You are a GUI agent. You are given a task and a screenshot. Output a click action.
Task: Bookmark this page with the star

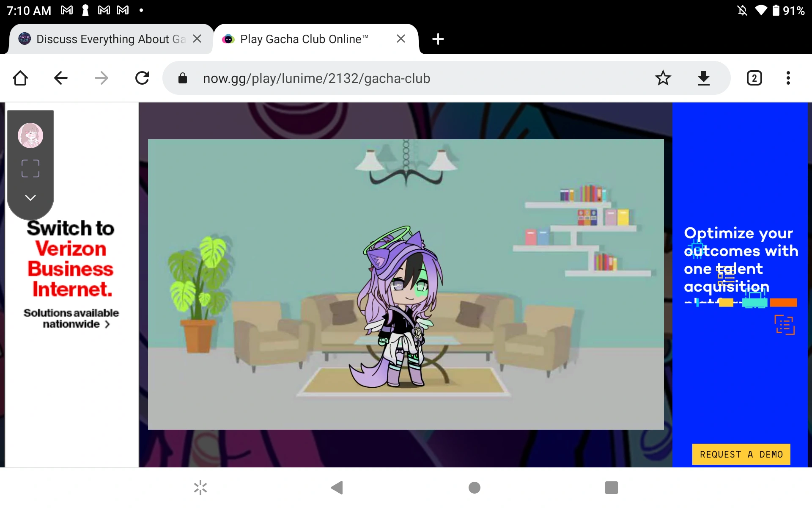(x=663, y=78)
